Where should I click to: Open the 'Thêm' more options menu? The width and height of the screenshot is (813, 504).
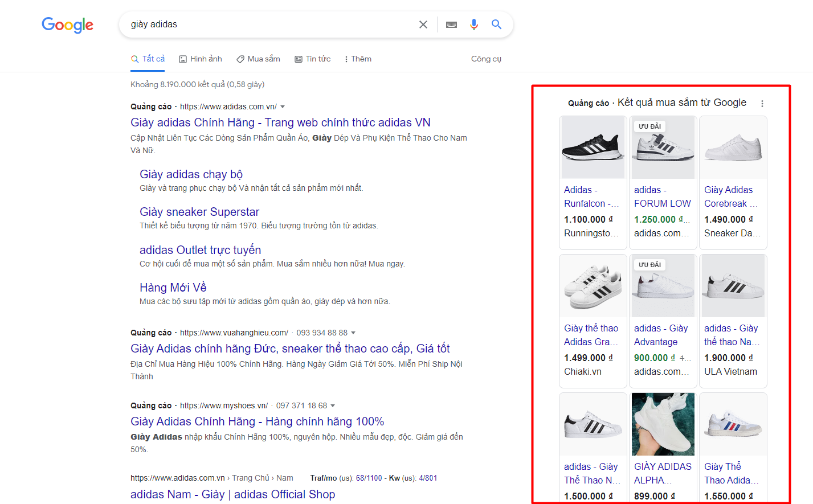pos(358,59)
